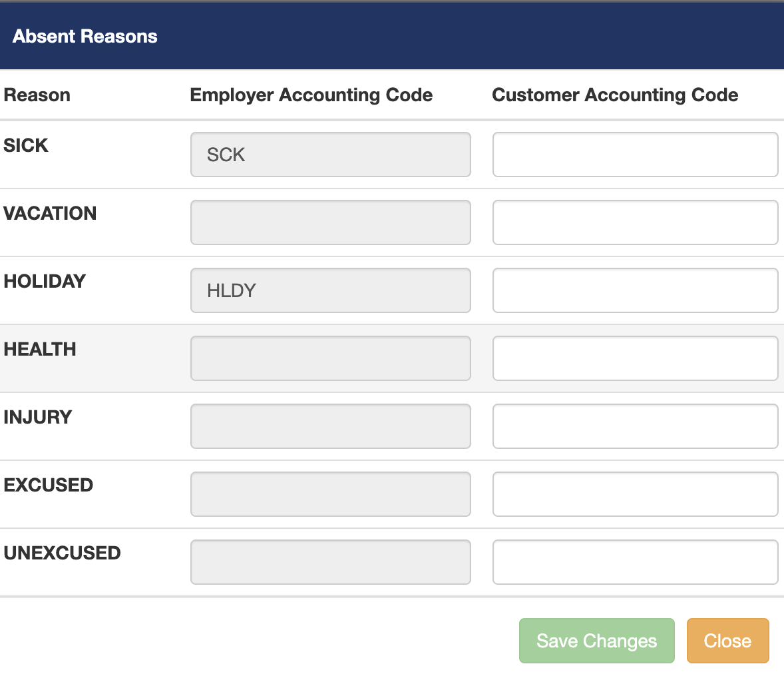The height and width of the screenshot is (678, 784).
Task: Click the VACATION Employer Accounting Code field
Action: [x=330, y=222]
